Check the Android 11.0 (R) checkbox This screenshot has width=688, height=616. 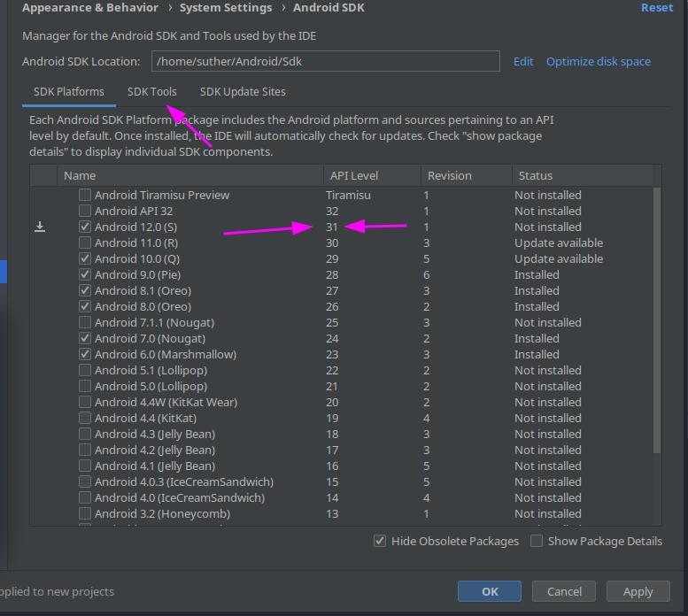click(x=85, y=243)
